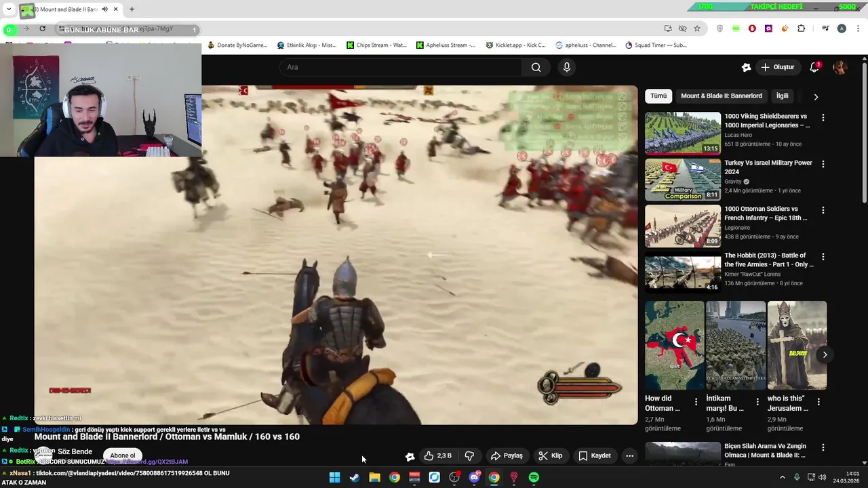Open Discord from the taskbar
The image size is (868, 488).
(x=474, y=477)
